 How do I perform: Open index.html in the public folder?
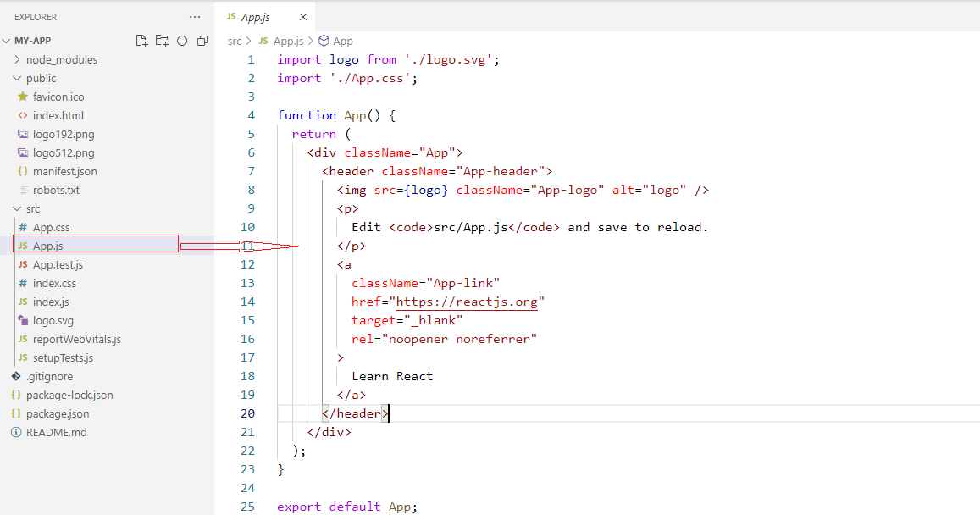pos(58,116)
